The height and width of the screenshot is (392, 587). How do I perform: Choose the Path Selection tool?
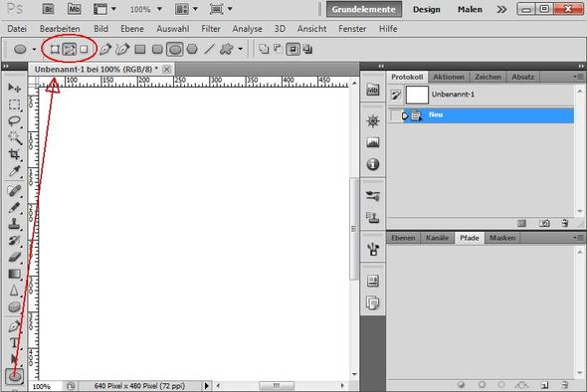pyautogui.click(x=14, y=359)
